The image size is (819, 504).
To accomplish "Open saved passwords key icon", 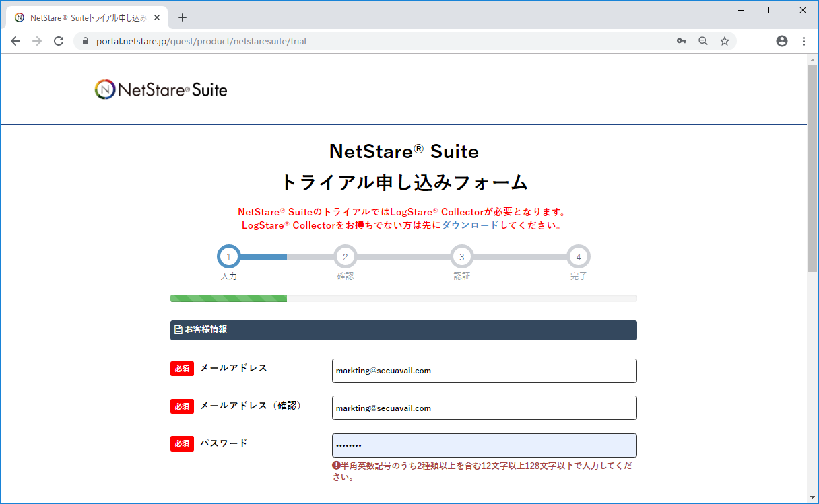I will [x=682, y=41].
